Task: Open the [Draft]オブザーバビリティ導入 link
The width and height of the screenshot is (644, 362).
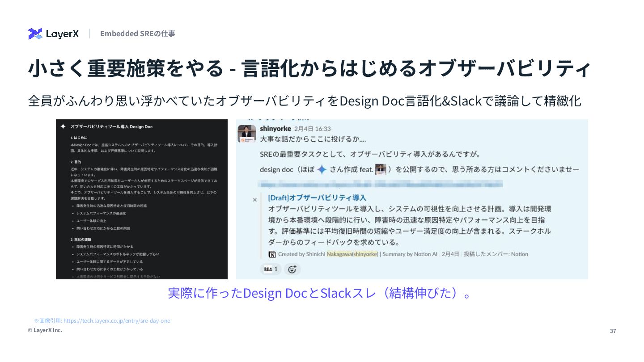Action: [317, 198]
